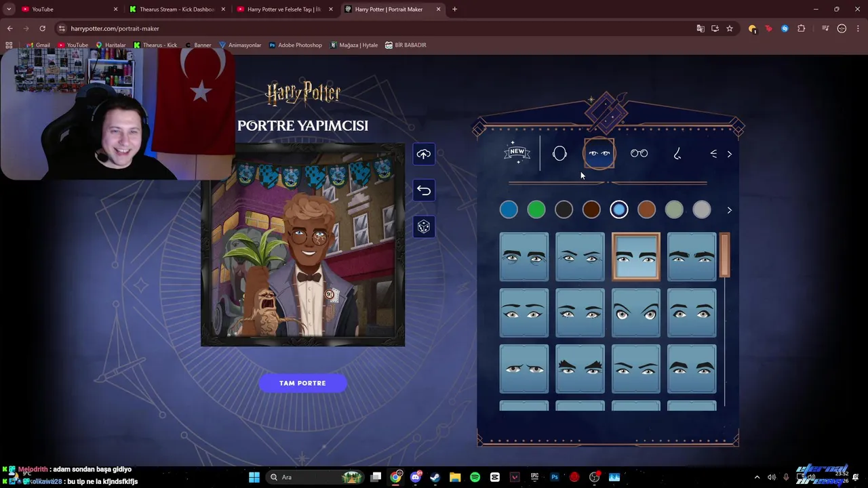Pick the light gray eye color
This screenshot has height=488, width=868.
702,210
